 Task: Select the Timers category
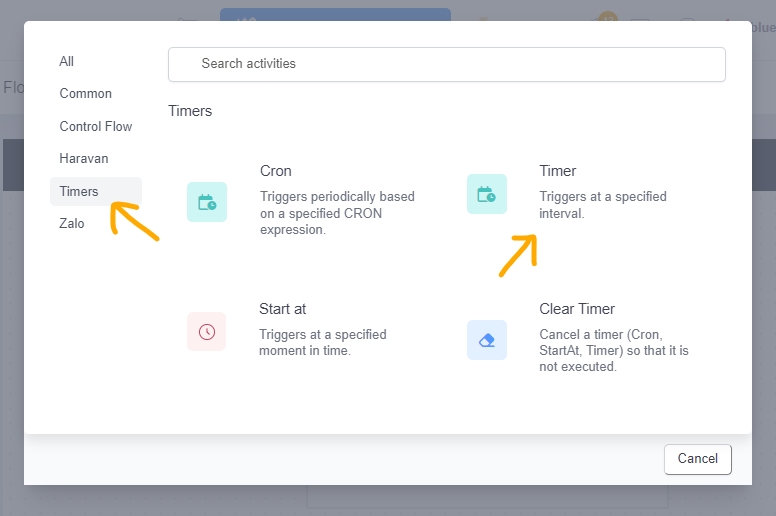(80, 191)
